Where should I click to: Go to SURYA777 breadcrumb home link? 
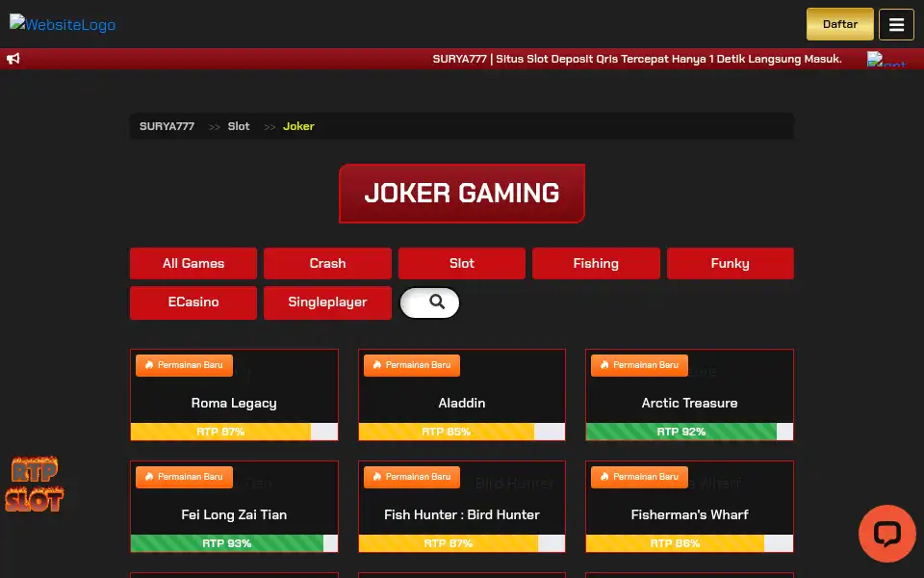tap(167, 126)
